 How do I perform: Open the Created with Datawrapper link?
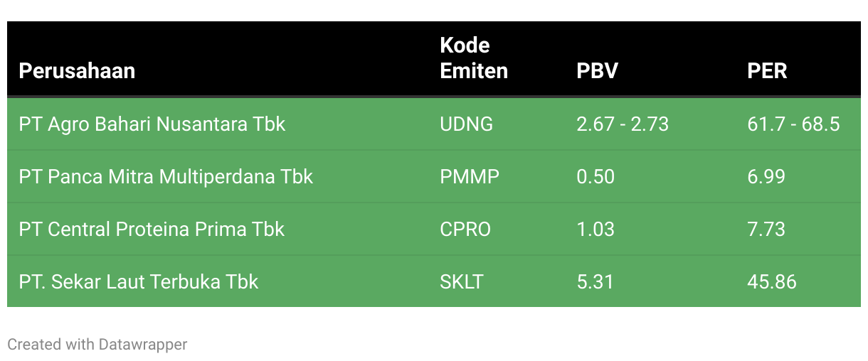pos(97,345)
